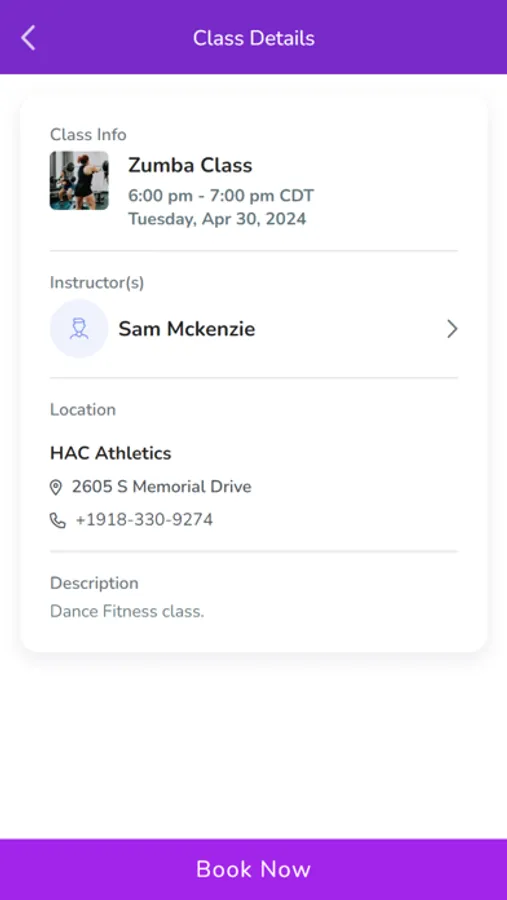The image size is (507, 900).
Task: Tap the class time 6:00 pm - 7:00 pm CDT
Action: click(x=221, y=196)
